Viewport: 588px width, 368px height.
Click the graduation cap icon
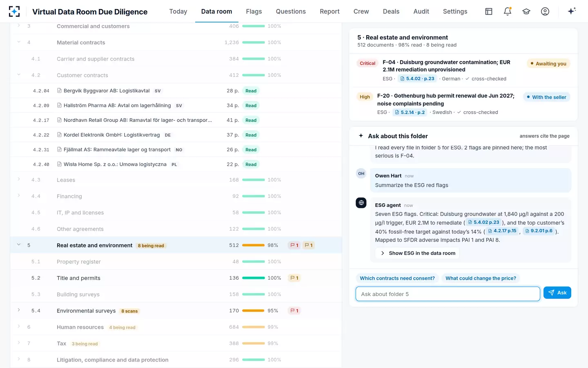pos(526,11)
